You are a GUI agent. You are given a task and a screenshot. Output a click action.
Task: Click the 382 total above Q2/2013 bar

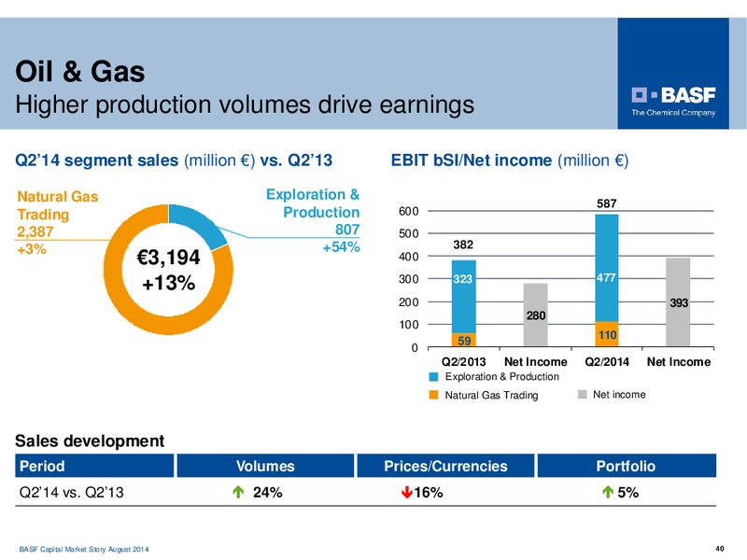click(x=463, y=245)
